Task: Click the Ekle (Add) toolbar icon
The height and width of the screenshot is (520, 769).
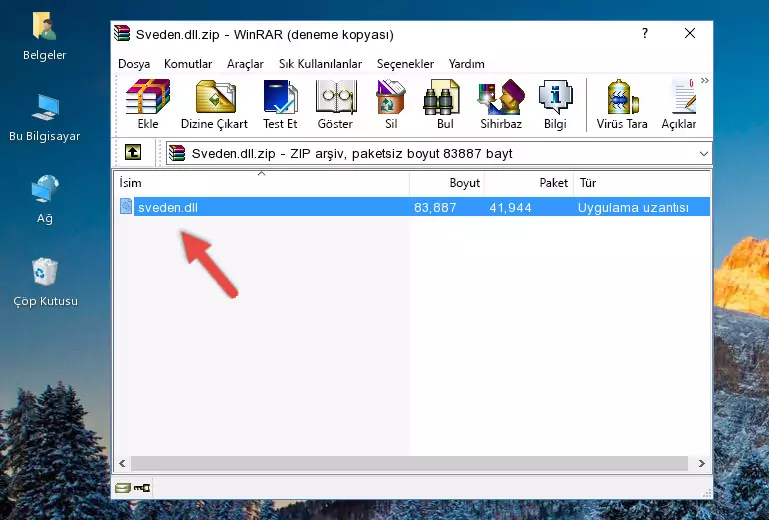Action: [x=148, y=104]
